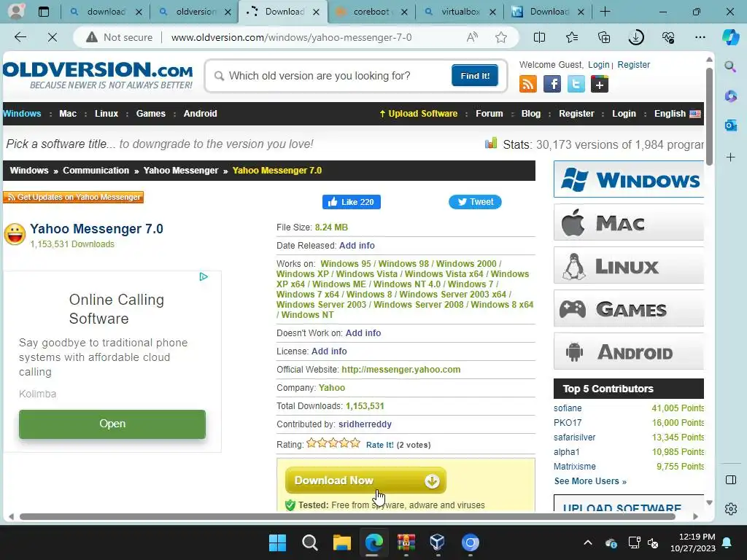The image size is (747, 560).
Task: Click the orange RSS feed icon
Action: (x=528, y=85)
